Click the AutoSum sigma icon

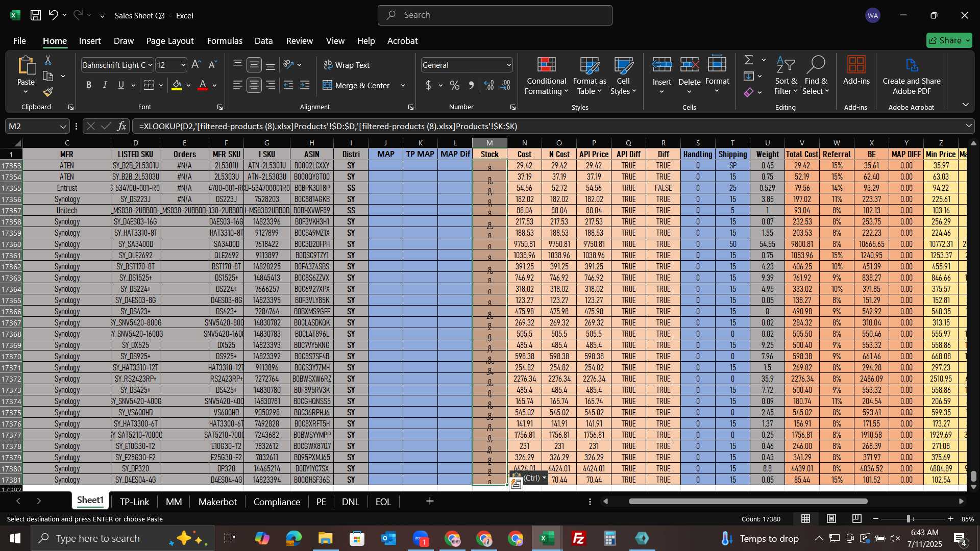749,60
